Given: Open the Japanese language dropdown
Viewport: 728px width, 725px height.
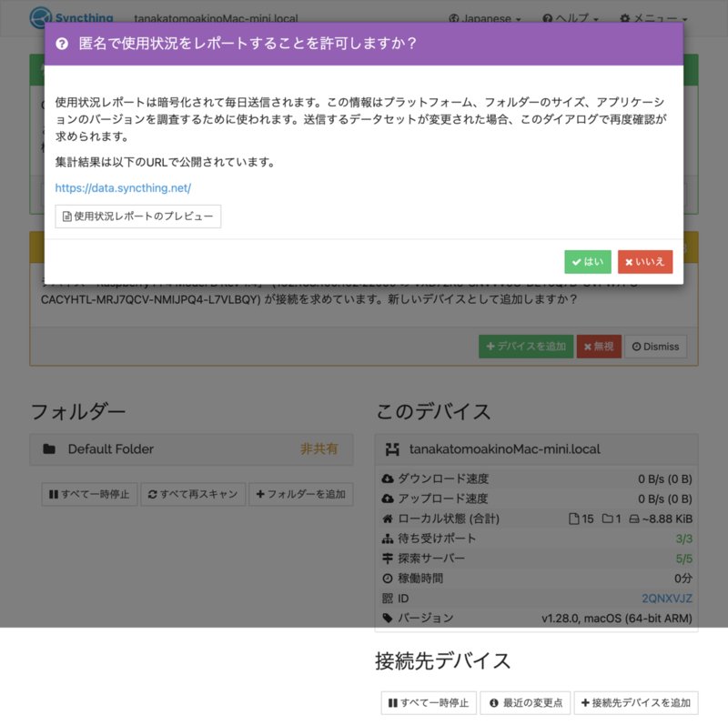Looking at the screenshot, I should pyautogui.click(x=485, y=18).
